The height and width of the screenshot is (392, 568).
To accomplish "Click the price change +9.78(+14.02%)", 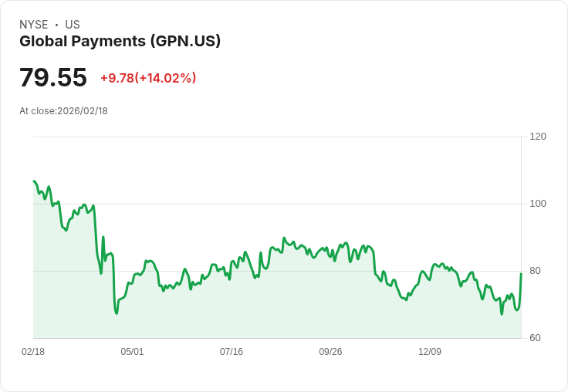I will 148,78.
